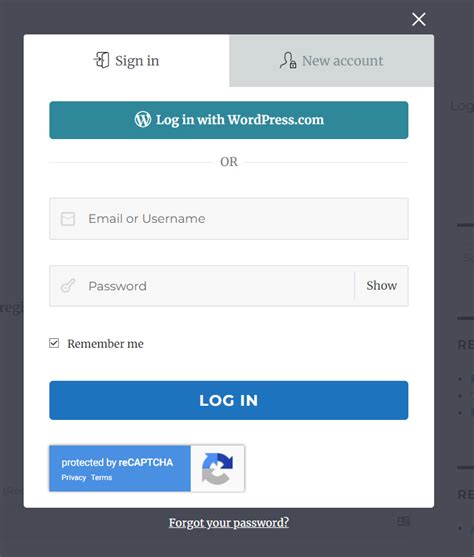The width and height of the screenshot is (474, 557).
Task: Switch to the Sign in tab
Action: (x=126, y=60)
